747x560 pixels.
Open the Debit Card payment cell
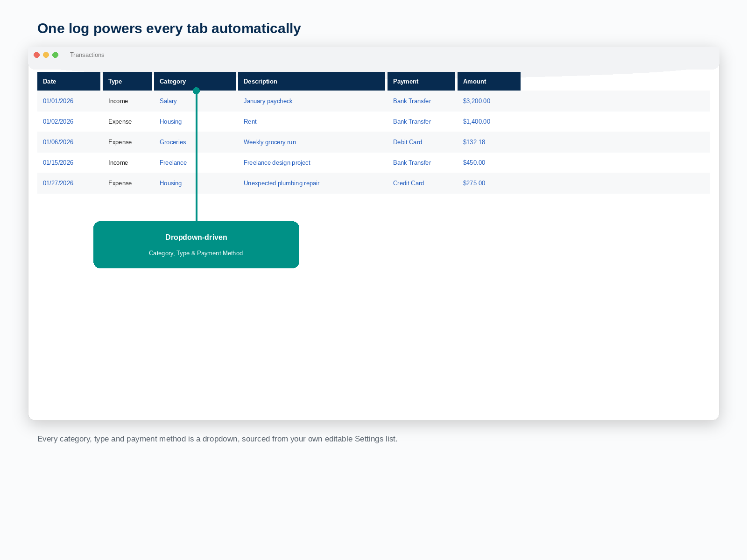[x=408, y=142]
